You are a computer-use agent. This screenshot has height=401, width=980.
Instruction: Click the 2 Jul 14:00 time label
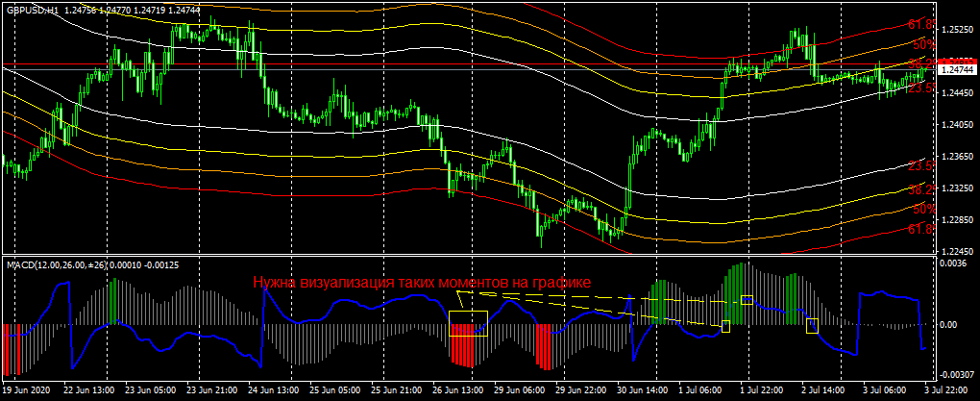pos(822,388)
